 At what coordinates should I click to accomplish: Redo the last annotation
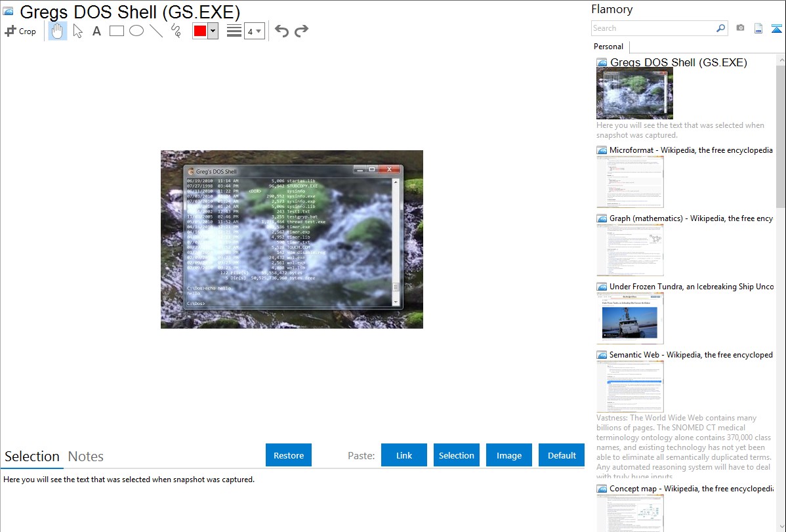click(301, 31)
